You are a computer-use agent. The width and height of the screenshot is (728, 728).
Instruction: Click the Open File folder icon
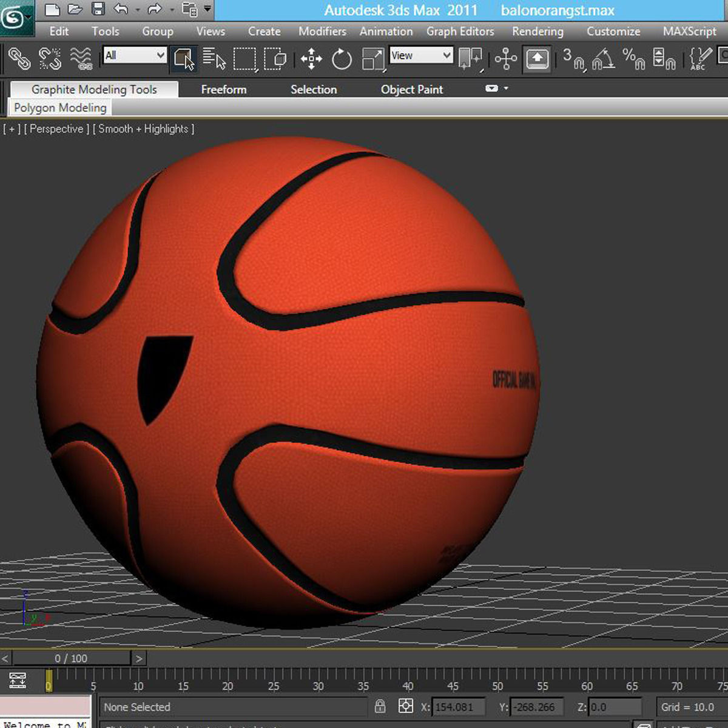75,10
